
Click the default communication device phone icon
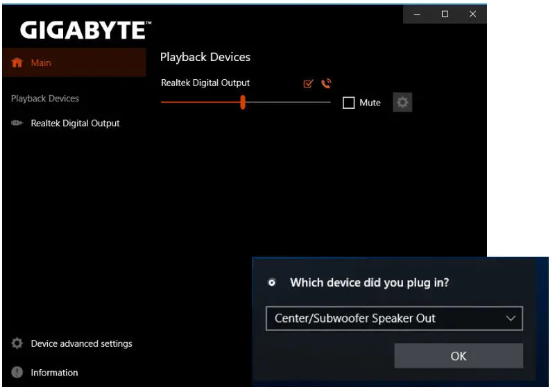coord(326,83)
